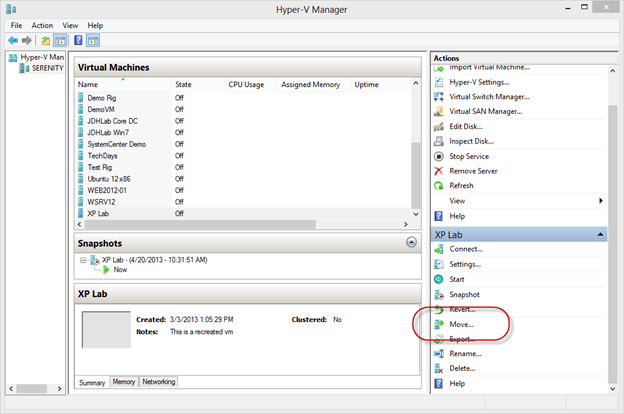Switch to the Networking tab
Viewport: 624px width, 414px height.
pyautogui.click(x=158, y=382)
